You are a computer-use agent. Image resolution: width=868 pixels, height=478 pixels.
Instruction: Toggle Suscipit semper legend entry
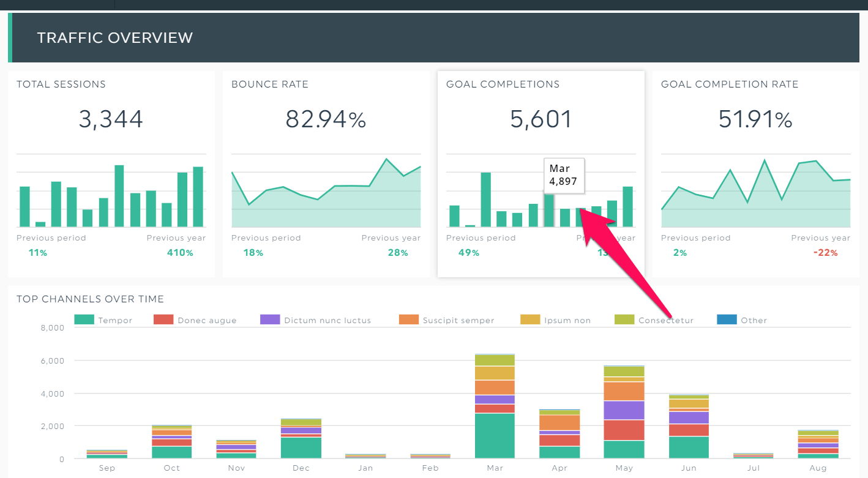458,320
